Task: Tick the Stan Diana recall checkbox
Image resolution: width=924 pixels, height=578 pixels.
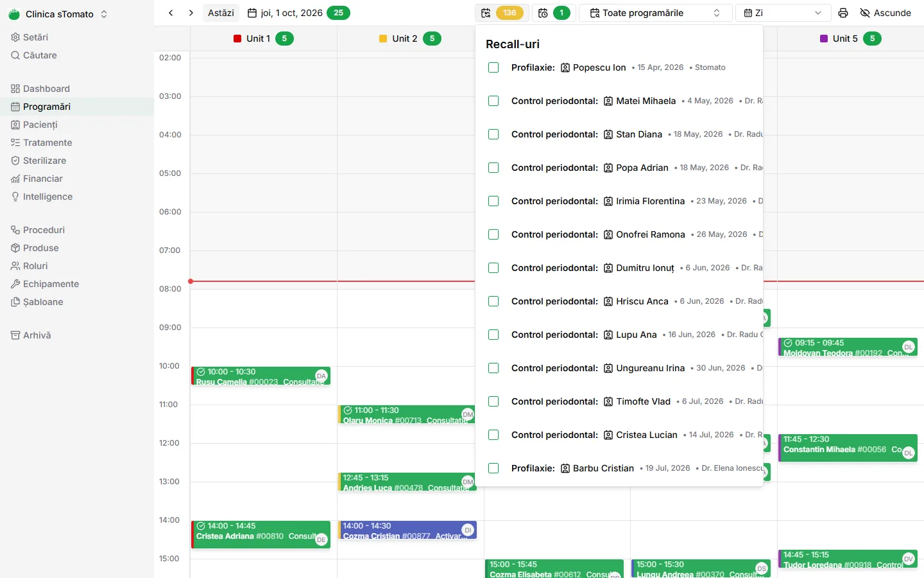Action: point(493,134)
